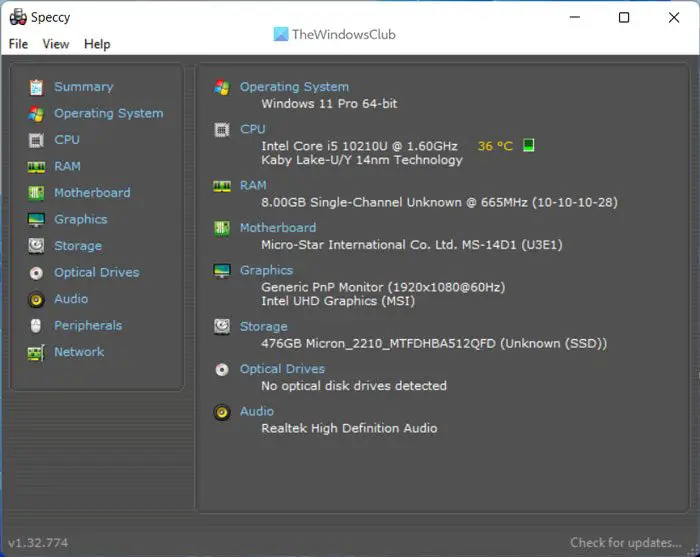This screenshot has width=700, height=557.
Task: Minimize the Speccy window
Action: (575, 17)
